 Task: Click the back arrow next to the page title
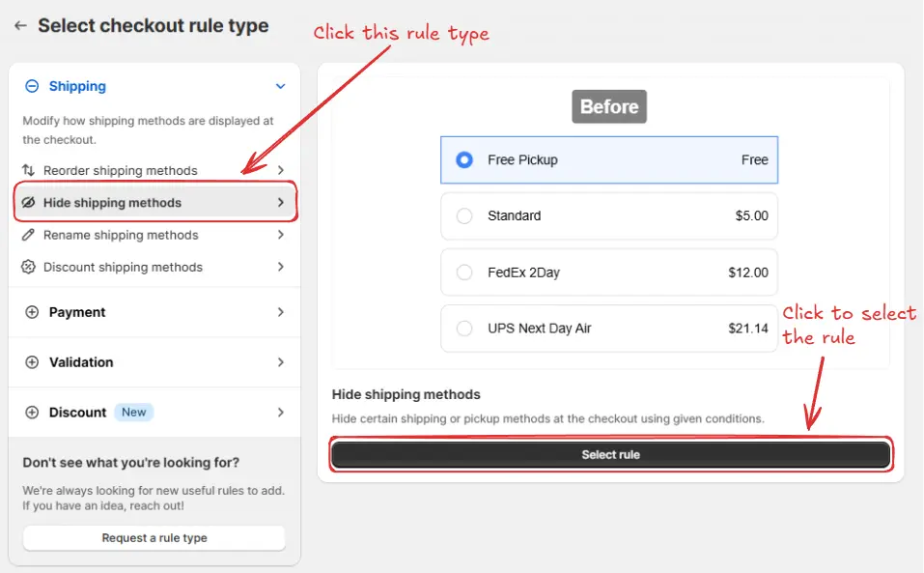coord(19,26)
